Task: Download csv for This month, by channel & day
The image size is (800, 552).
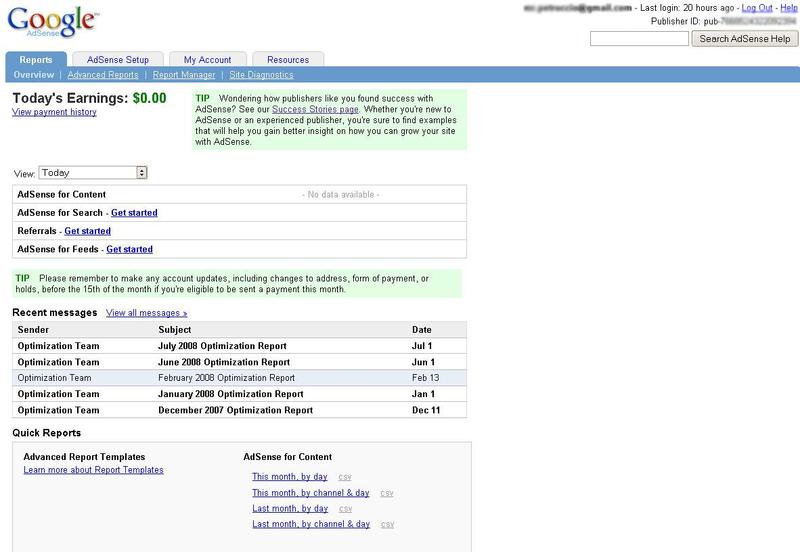Action: [x=387, y=493]
